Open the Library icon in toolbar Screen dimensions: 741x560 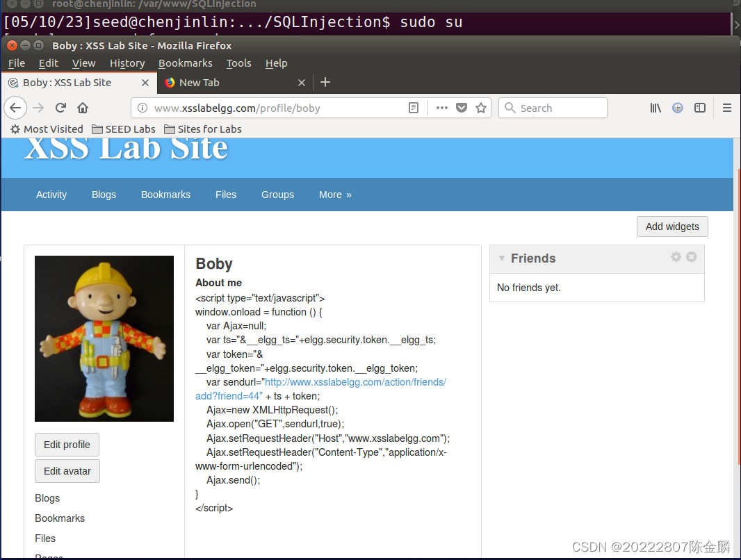655,108
